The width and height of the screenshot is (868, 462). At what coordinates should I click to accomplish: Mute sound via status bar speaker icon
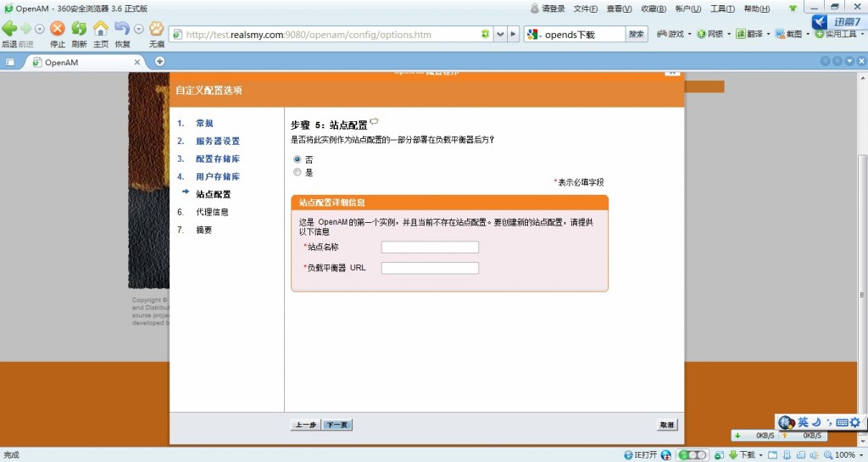pos(814,455)
